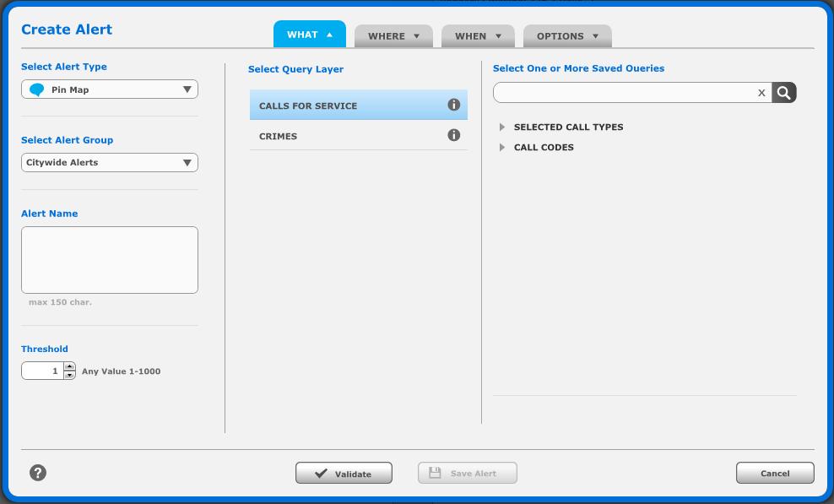
Task: Select the WHAT tab
Action: pos(309,35)
